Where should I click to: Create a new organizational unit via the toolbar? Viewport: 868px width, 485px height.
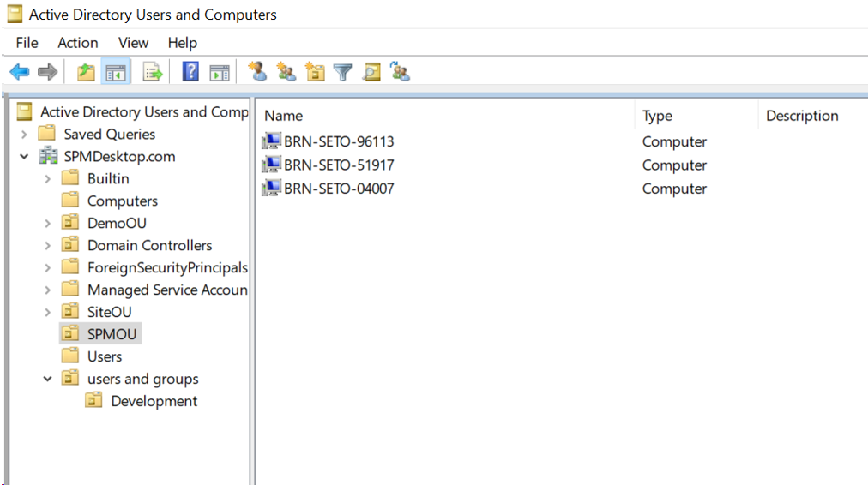(315, 73)
